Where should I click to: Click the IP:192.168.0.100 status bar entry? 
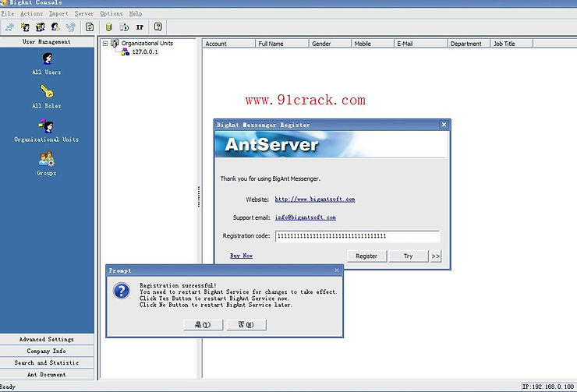(x=548, y=387)
